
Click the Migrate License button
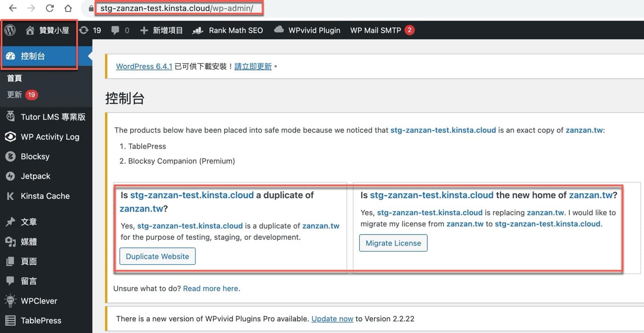[x=393, y=243]
